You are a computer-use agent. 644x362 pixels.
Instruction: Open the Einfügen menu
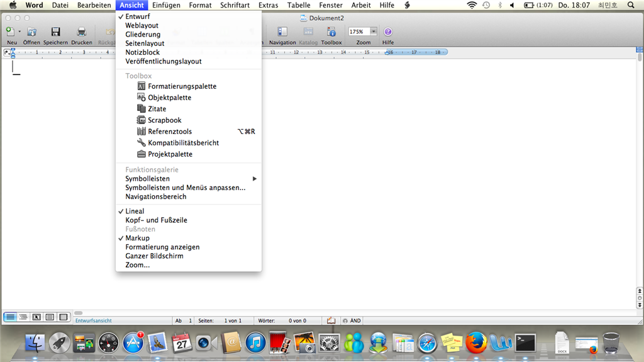tap(166, 5)
